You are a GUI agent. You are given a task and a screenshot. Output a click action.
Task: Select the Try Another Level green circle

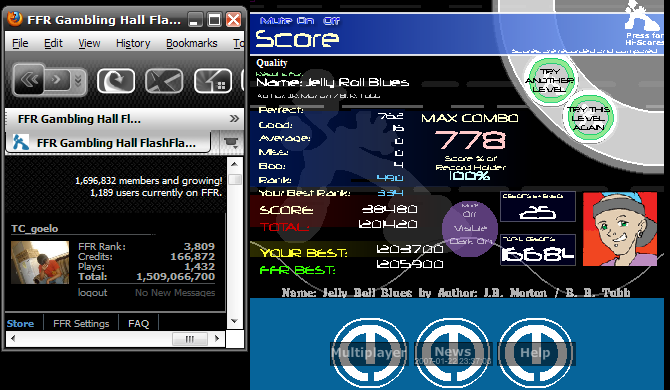[550, 80]
